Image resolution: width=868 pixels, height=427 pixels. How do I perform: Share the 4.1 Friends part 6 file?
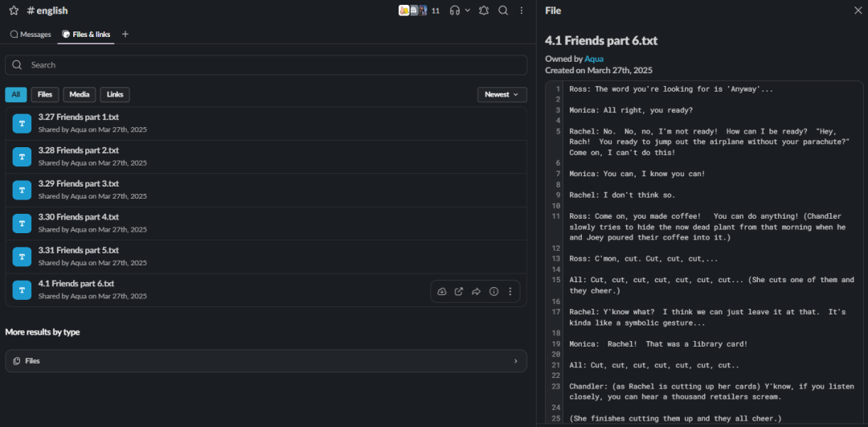click(476, 291)
